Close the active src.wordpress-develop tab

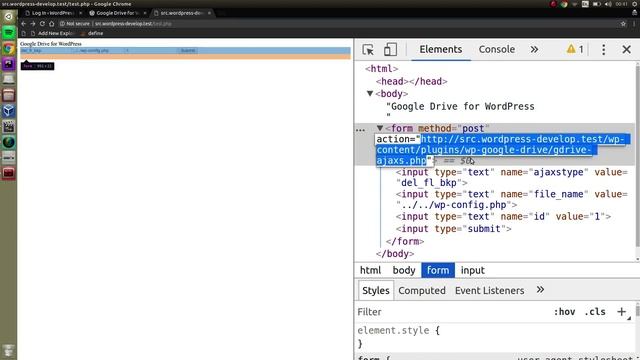coord(209,13)
